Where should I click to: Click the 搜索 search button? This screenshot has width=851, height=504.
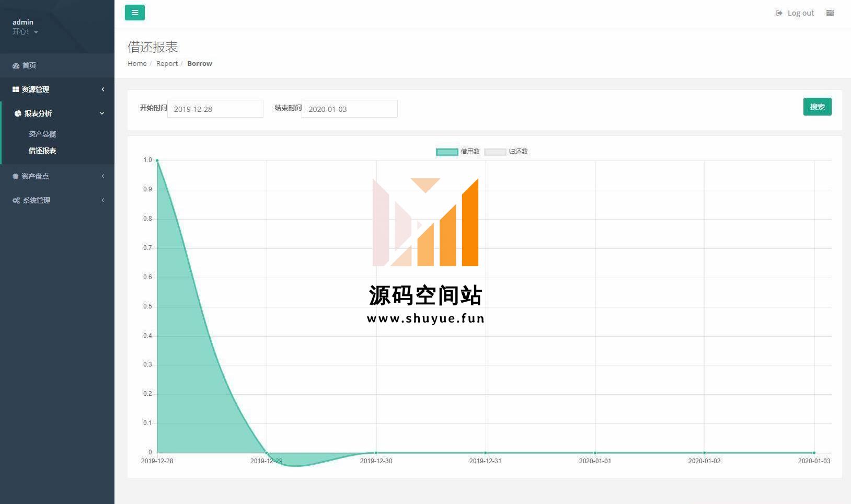(817, 107)
